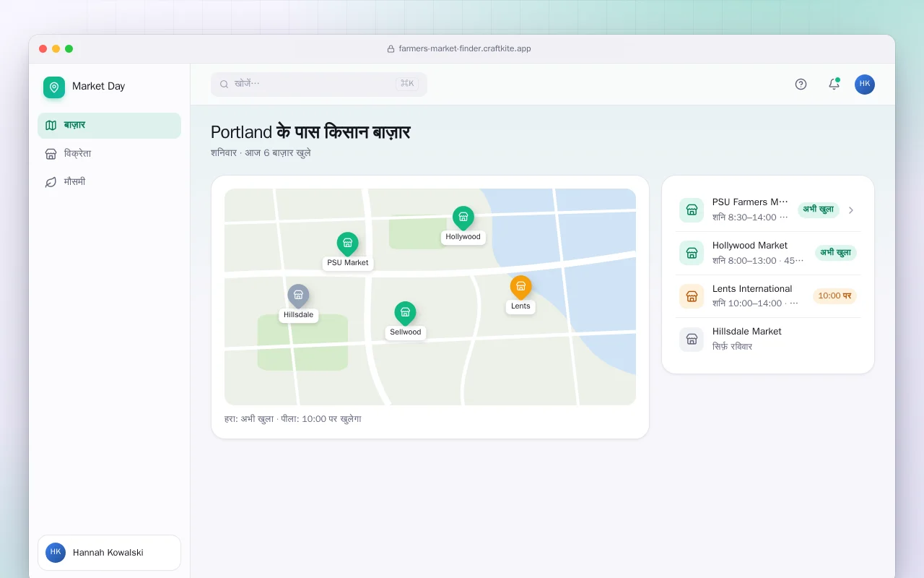This screenshot has height=578, width=924.
Task: Open the विक्रेता sidebar section
Action: (109, 154)
